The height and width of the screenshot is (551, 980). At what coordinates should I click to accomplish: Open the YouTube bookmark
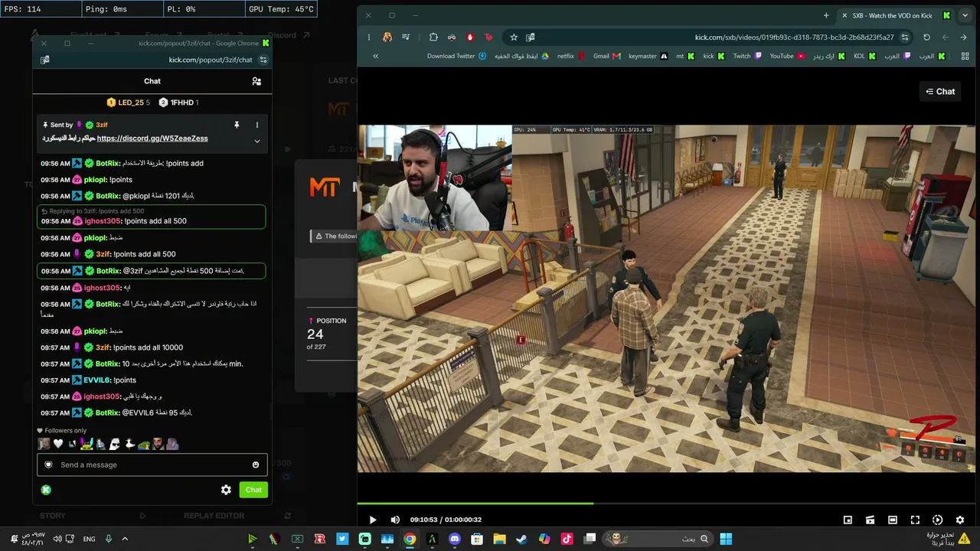coord(787,56)
